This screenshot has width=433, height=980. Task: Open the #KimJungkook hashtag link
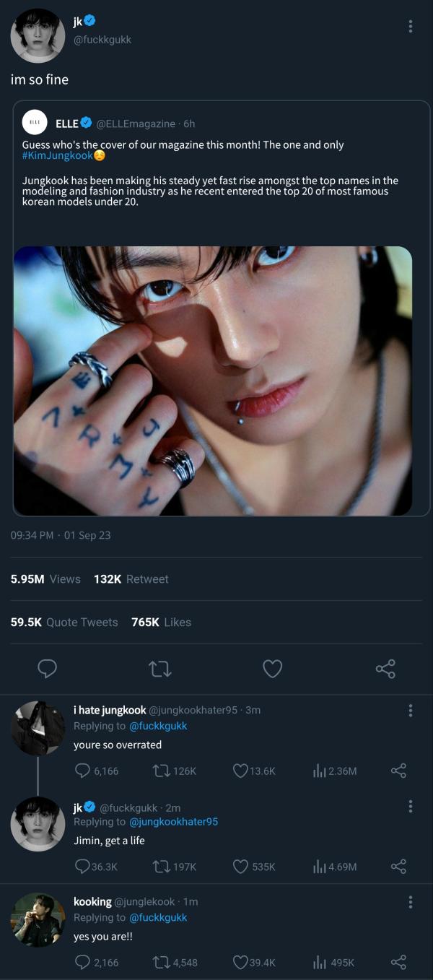pyautogui.click(x=58, y=156)
